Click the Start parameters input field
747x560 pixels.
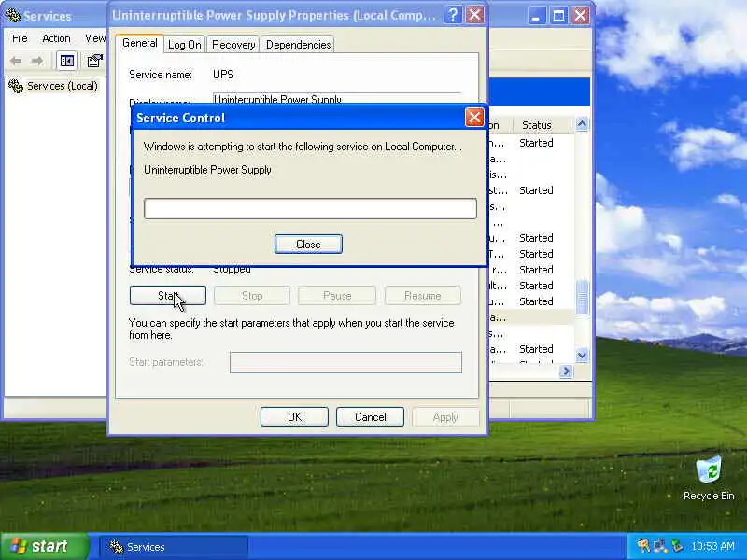pos(345,362)
